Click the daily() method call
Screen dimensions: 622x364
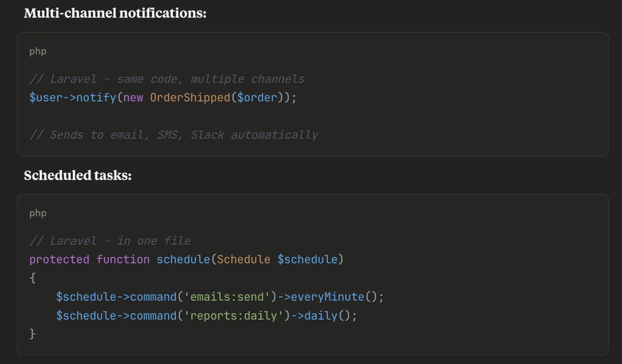tap(327, 316)
